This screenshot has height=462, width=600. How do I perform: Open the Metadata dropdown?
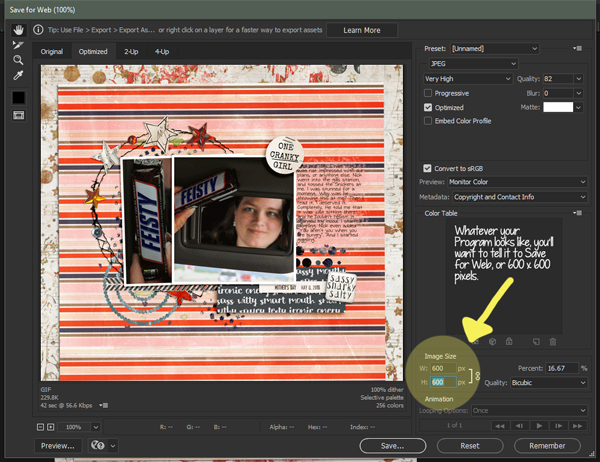(520, 197)
